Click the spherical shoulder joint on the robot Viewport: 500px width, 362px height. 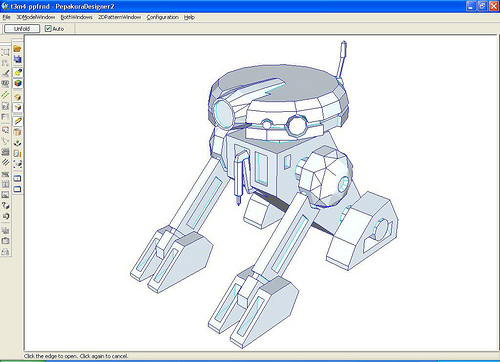tap(325, 177)
